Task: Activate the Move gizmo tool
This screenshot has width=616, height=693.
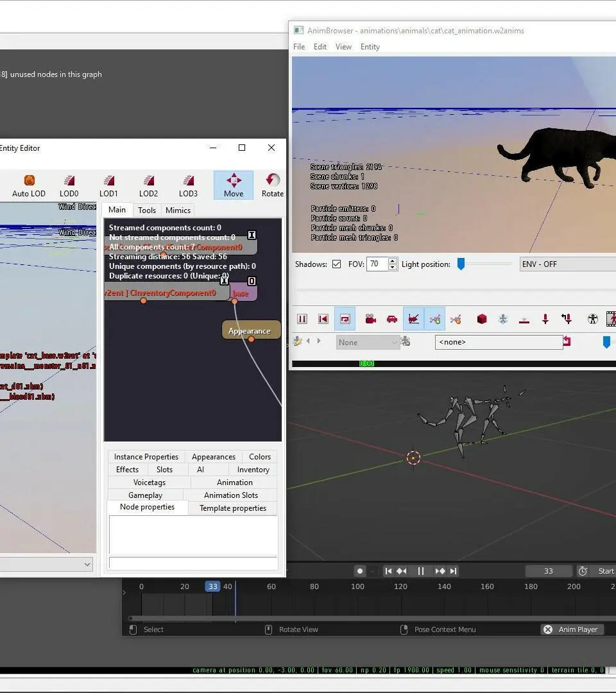Action: [x=234, y=185]
